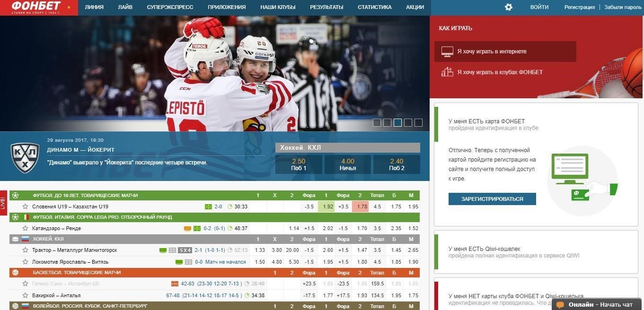644x310 pixels.
Task: Show the first banner slide
Action: coord(377,123)
